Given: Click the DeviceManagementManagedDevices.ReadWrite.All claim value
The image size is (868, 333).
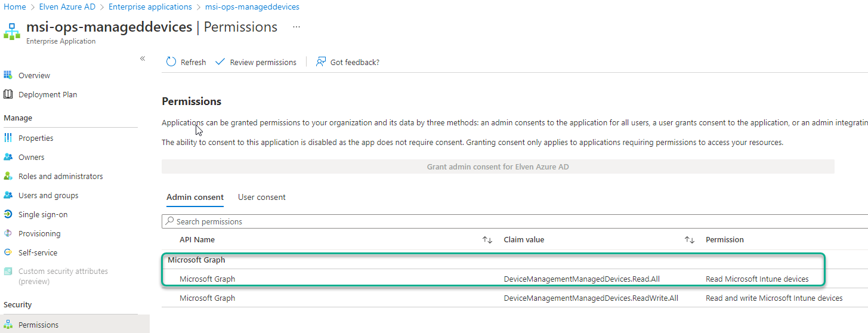Looking at the screenshot, I should click(591, 298).
